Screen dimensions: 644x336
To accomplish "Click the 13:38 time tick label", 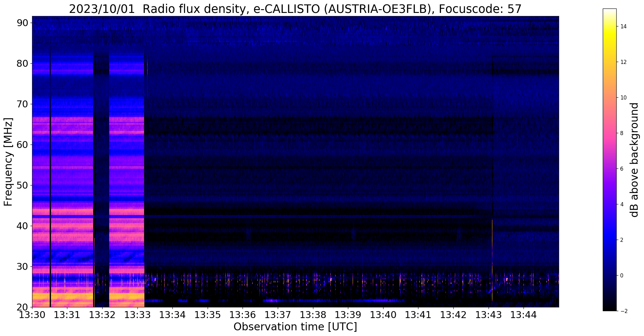I will [313, 315].
